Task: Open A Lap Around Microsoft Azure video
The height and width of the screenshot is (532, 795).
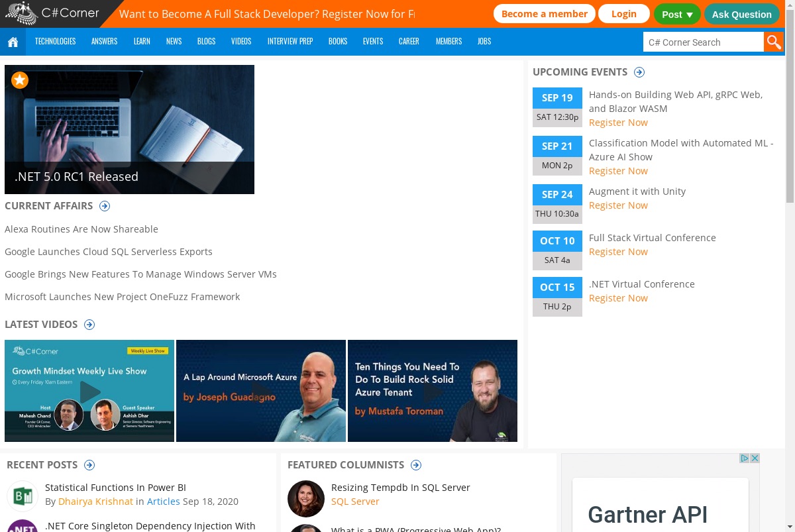Action: 261,391
